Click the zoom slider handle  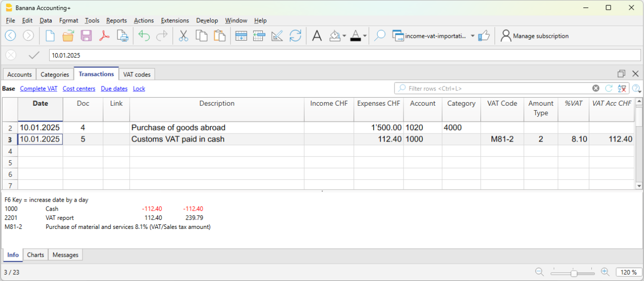click(574, 273)
